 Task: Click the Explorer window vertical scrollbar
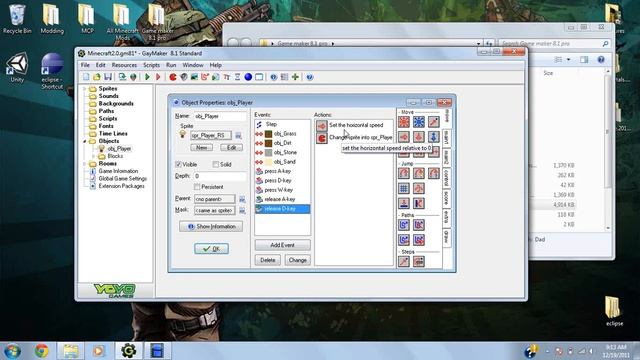pos(608,149)
